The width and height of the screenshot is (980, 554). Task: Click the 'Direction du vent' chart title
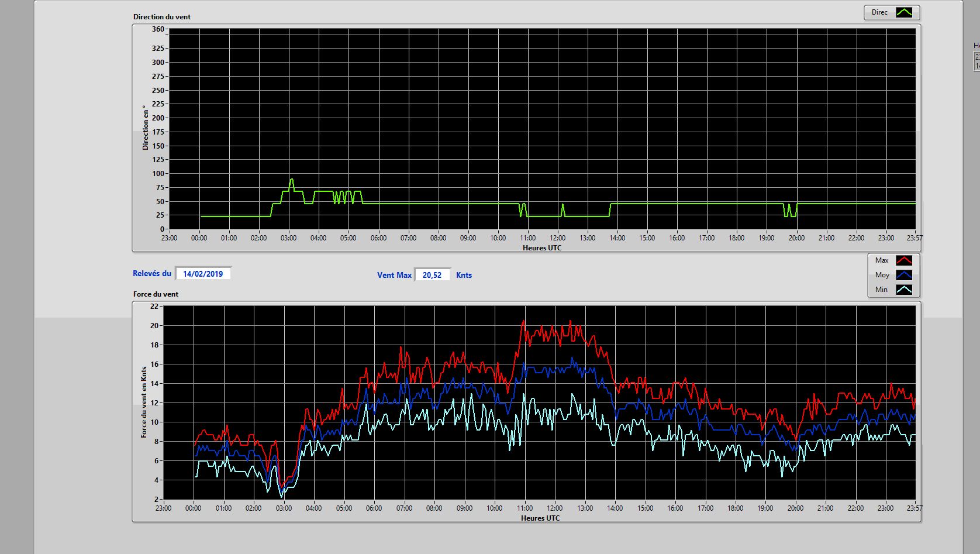pos(162,16)
